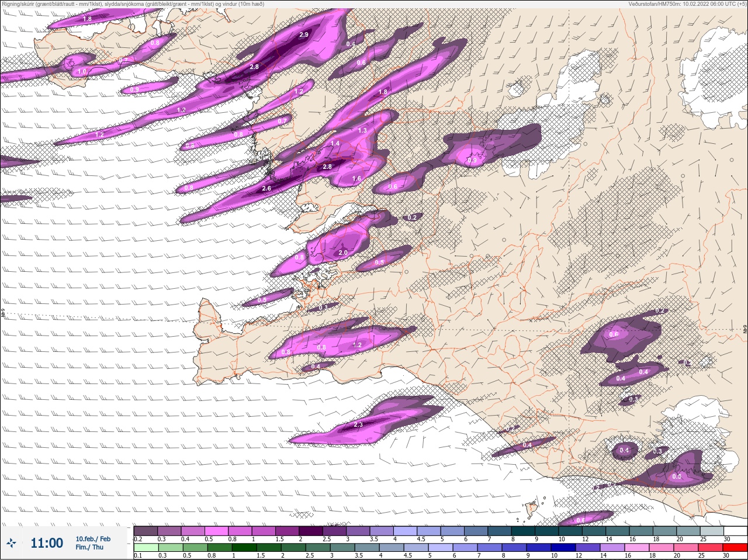Pick the lower legend red swatch at 30
This screenshot has width=748, height=560.
(x=735, y=548)
